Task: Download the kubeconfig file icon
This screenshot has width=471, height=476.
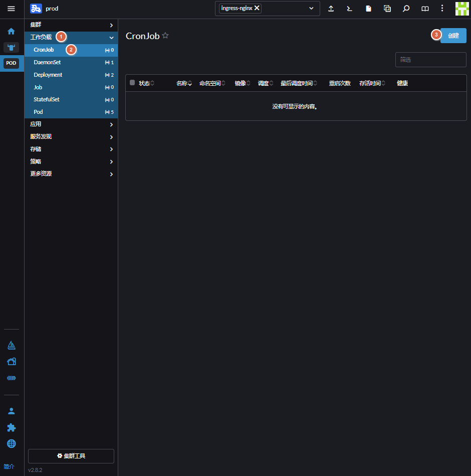Action: click(368, 9)
